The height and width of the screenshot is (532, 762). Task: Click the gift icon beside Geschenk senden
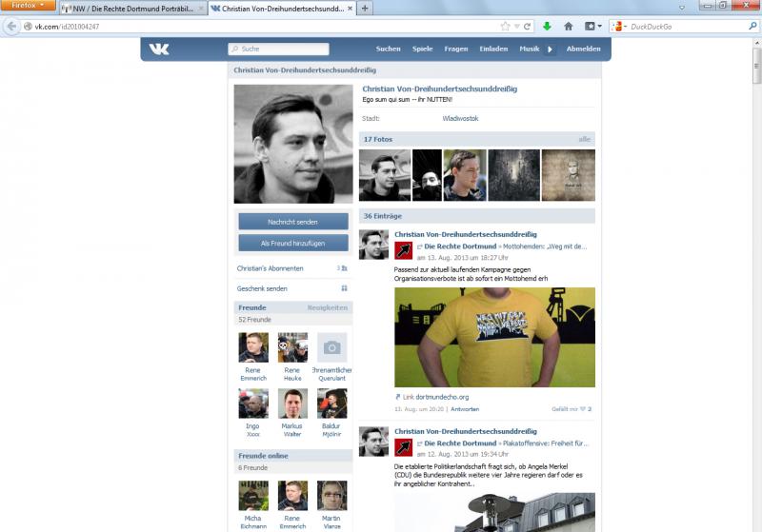point(344,288)
